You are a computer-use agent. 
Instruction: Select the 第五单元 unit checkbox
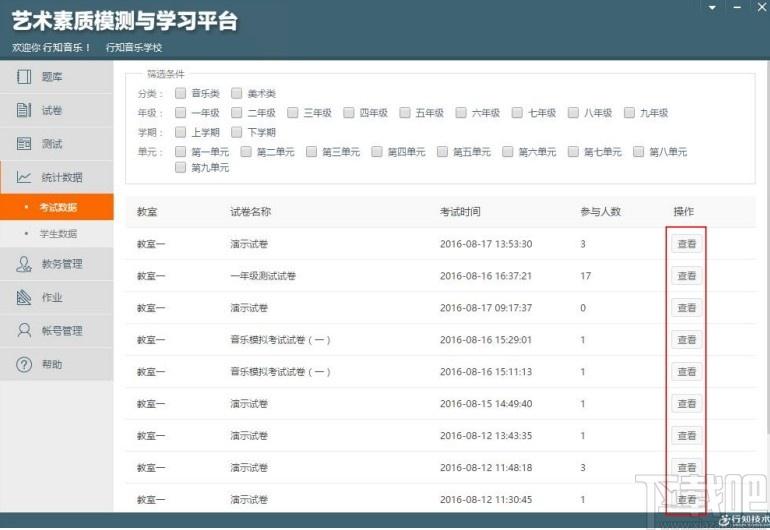pos(442,151)
